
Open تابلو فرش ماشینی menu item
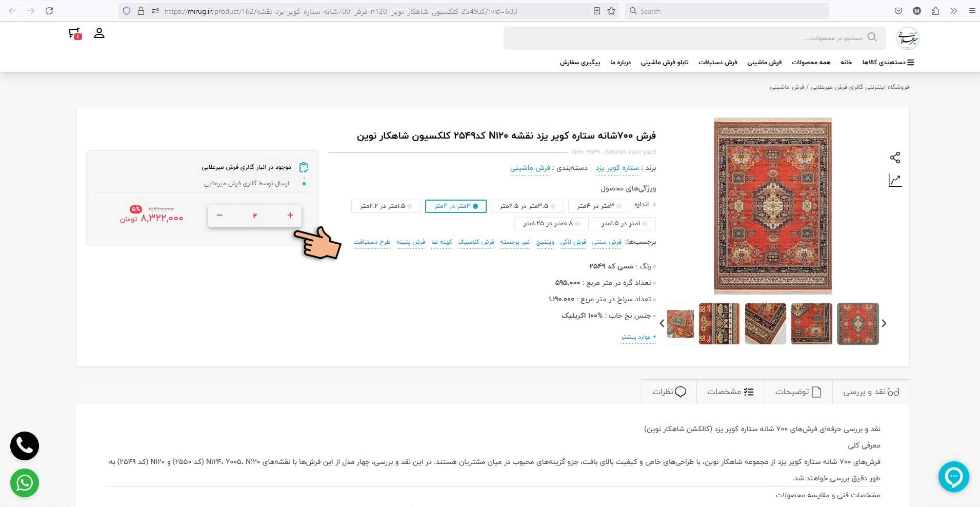[665, 63]
